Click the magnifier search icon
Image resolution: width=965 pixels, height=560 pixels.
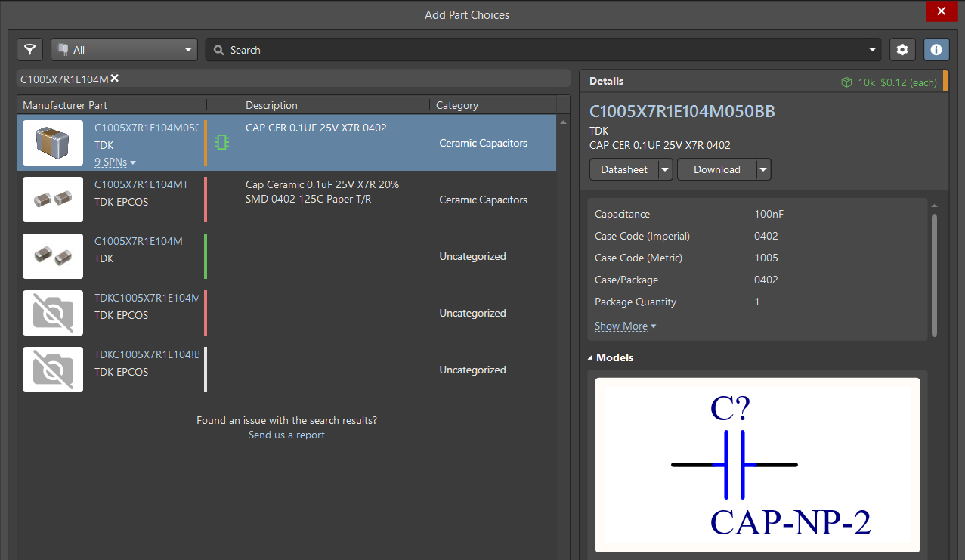click(219, 50)
